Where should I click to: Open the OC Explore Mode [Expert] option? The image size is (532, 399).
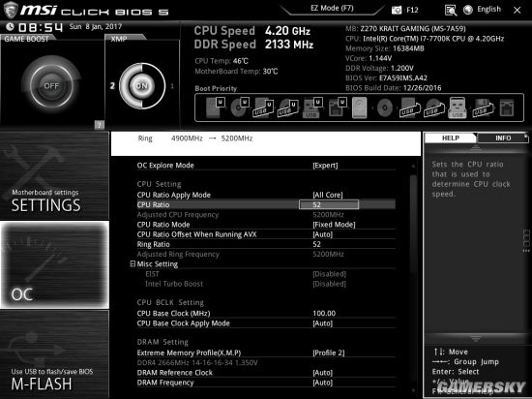[x=266, y=166]
